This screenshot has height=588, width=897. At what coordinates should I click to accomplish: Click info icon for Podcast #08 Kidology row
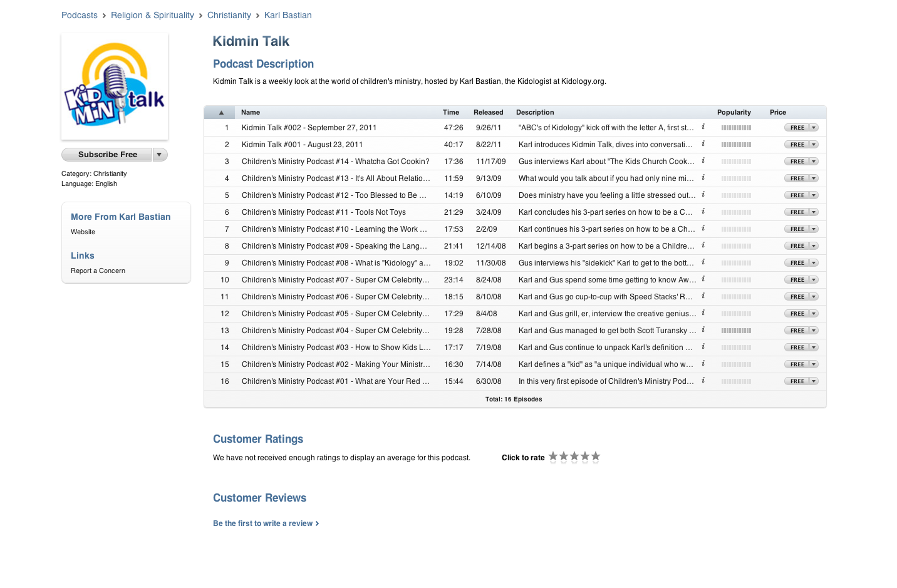703,262
